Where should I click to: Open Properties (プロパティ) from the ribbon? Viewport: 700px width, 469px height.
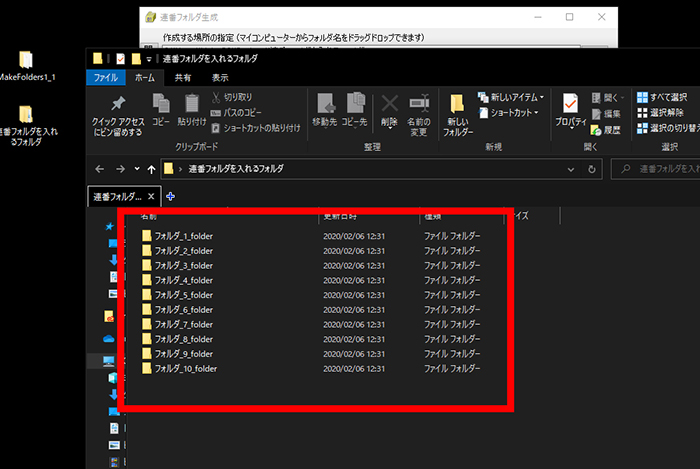pyautogui.click(x=570, y=108)
